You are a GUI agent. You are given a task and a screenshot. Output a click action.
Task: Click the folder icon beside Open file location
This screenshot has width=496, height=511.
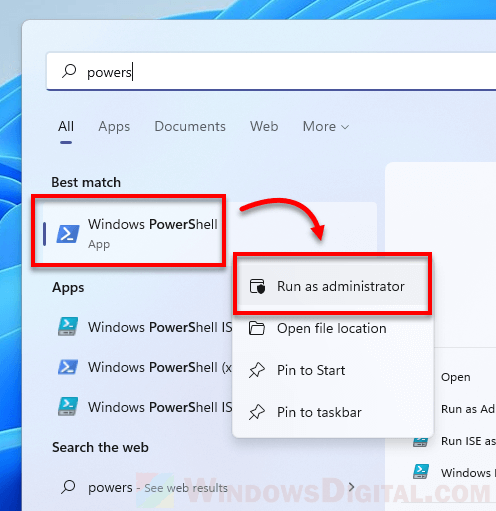257,328
